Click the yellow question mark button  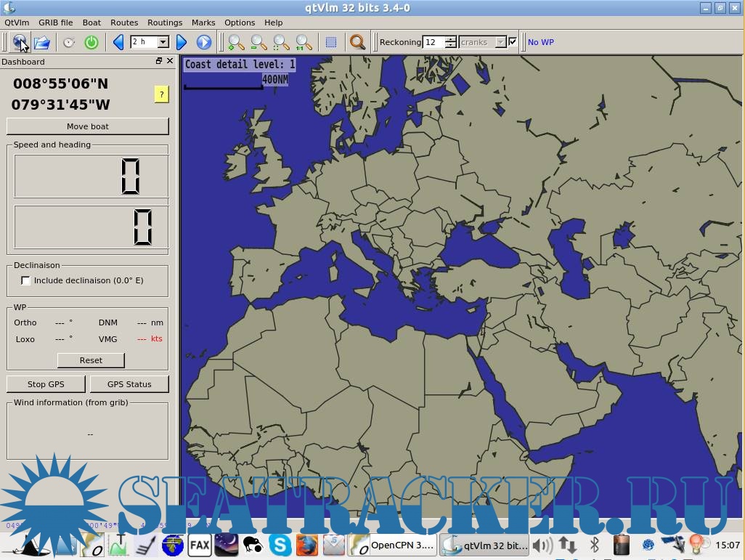pos(161,94)
